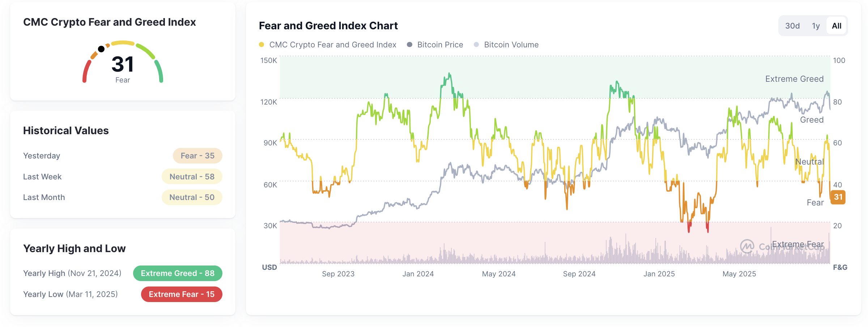
Task: Click the Extreme Fear - 15 yearly low badge
Action: tap(182, 294)
